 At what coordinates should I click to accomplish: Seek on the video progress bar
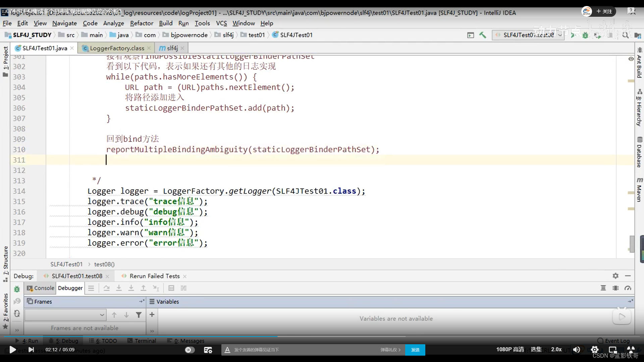[x=322, y=336]
